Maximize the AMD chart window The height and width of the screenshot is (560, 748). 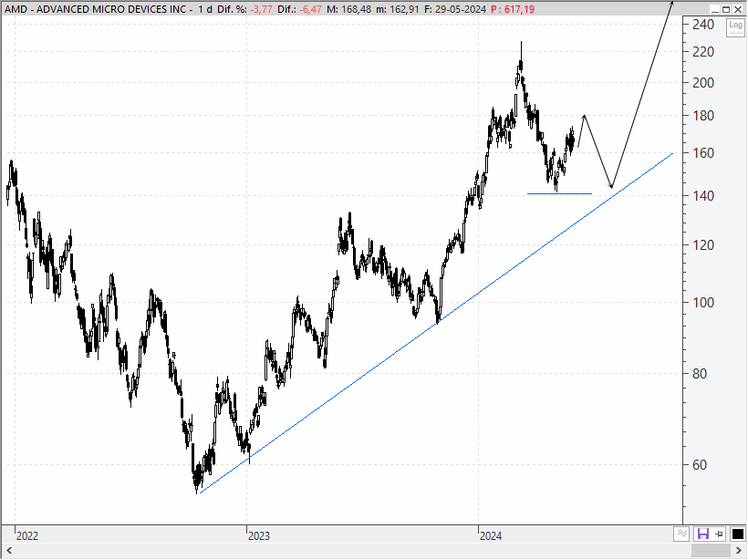click(726, 9)
